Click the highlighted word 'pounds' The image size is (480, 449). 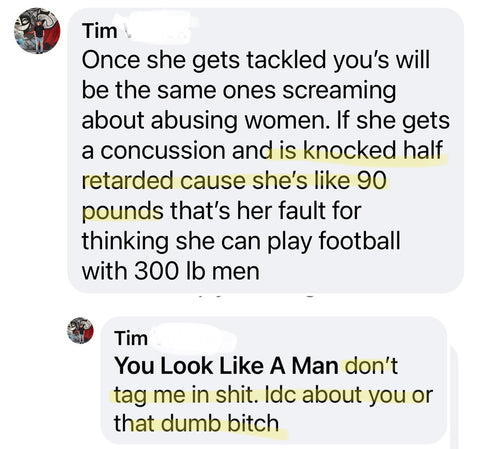(x=122, y=211)
